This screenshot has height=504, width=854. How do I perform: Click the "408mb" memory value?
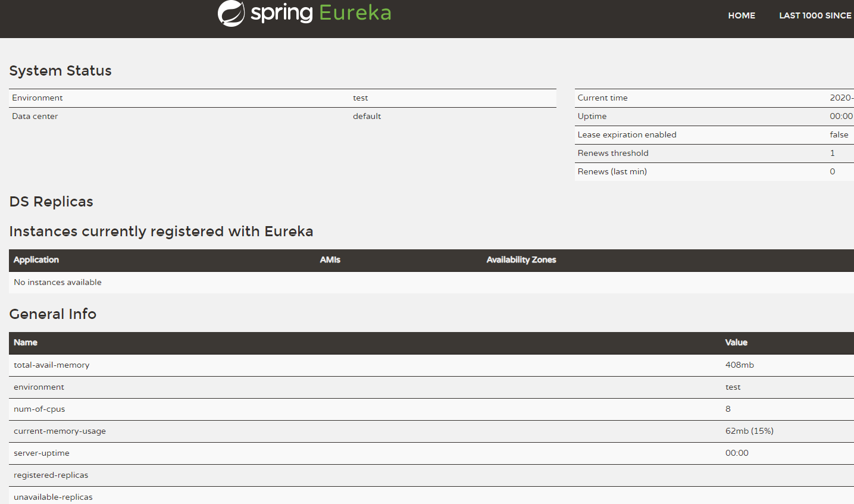pyautogui.click(x=740, y=365)
